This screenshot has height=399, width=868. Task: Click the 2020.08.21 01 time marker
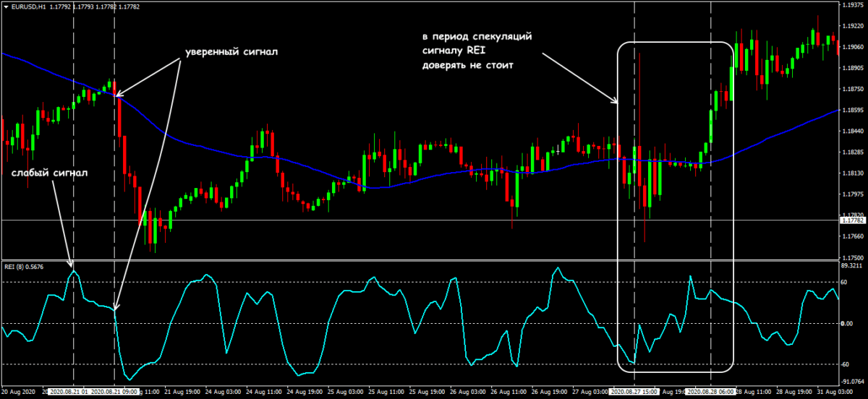tap(69, 391)
